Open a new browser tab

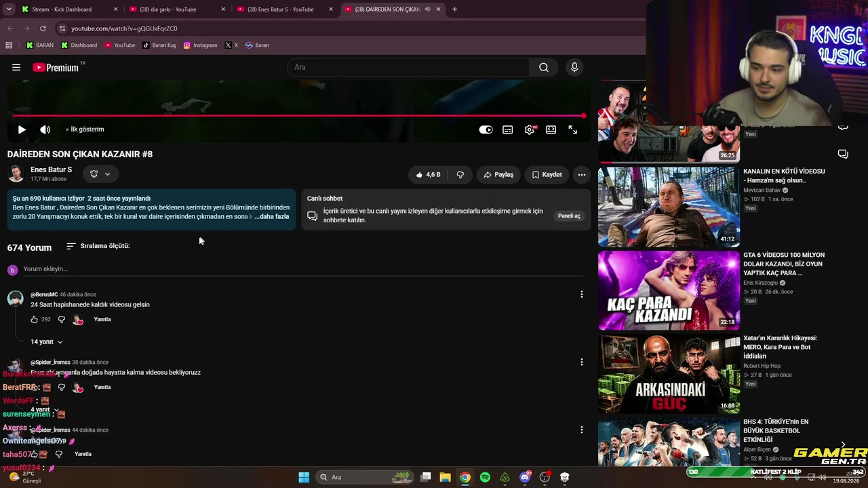pos(454,9)
